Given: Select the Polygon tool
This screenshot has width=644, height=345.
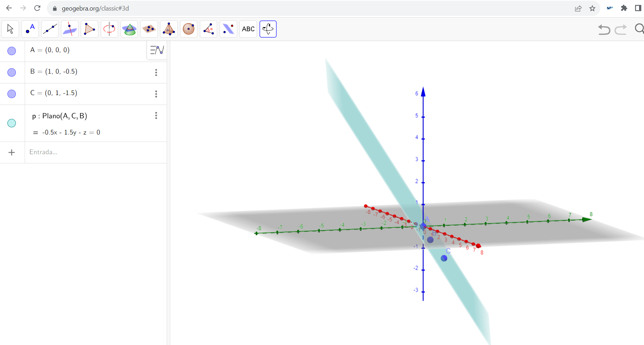Looking at the screenshot, I should [x=90, y=29].
